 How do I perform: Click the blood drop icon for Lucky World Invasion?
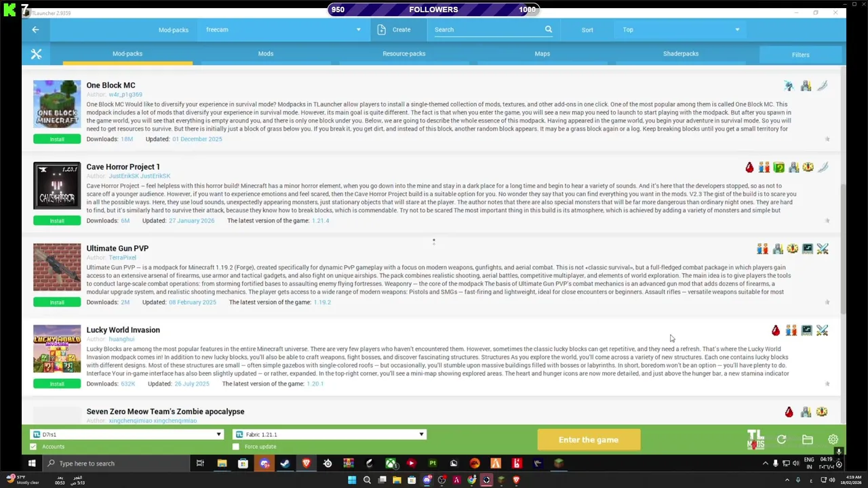tap(776, 330)
